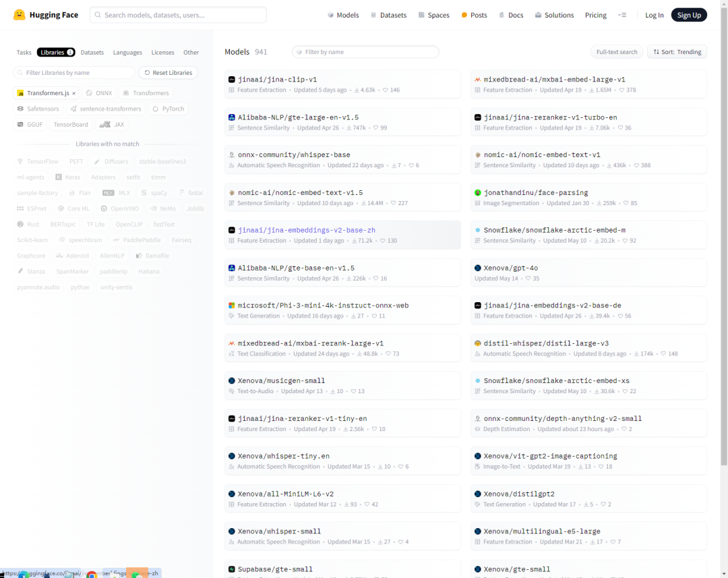Click the jonathandinu avatar by face-parsing
The image size is (728, 578).
point(477,192)
